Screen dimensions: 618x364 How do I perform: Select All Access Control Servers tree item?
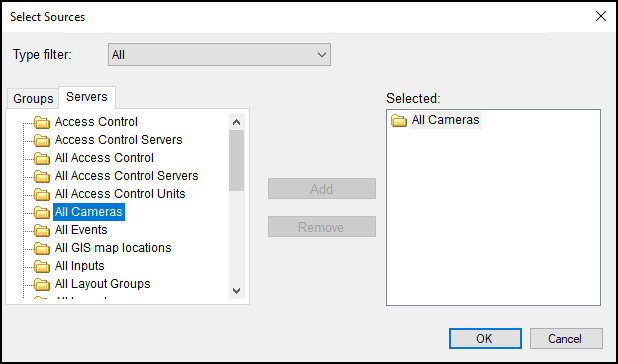[x=127, y=176]
